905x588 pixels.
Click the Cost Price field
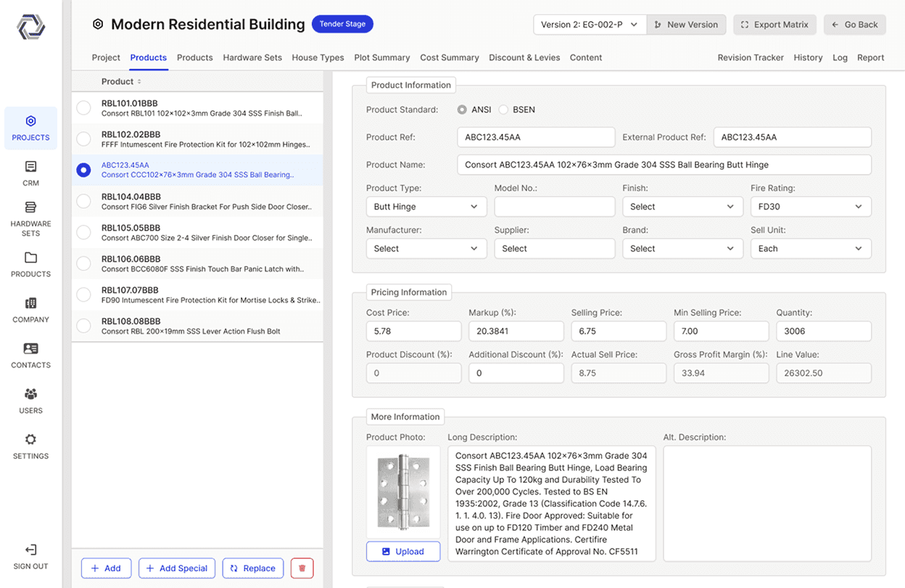[x=413, y=331]
